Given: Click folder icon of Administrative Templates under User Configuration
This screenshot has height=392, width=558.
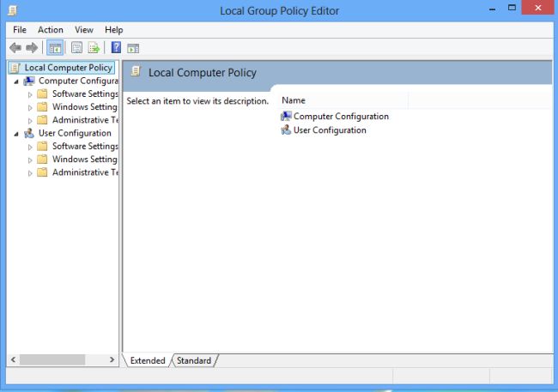Looking at the screenshot, I should coord(42,172).
